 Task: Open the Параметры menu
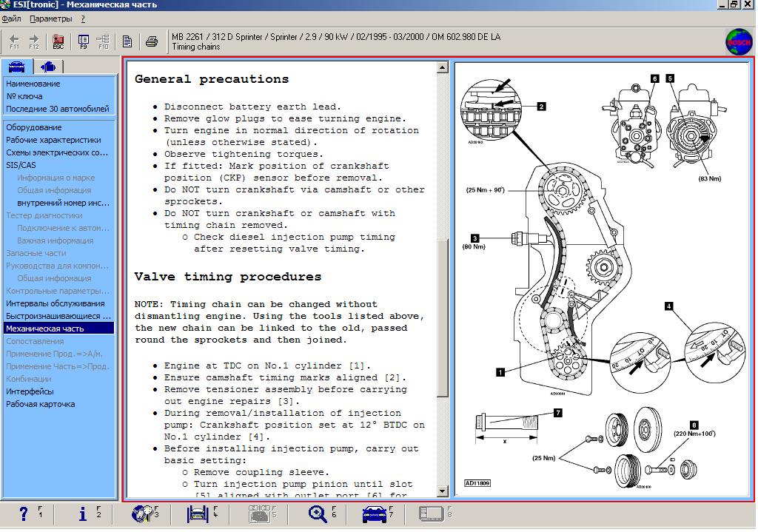click(51, 18)
